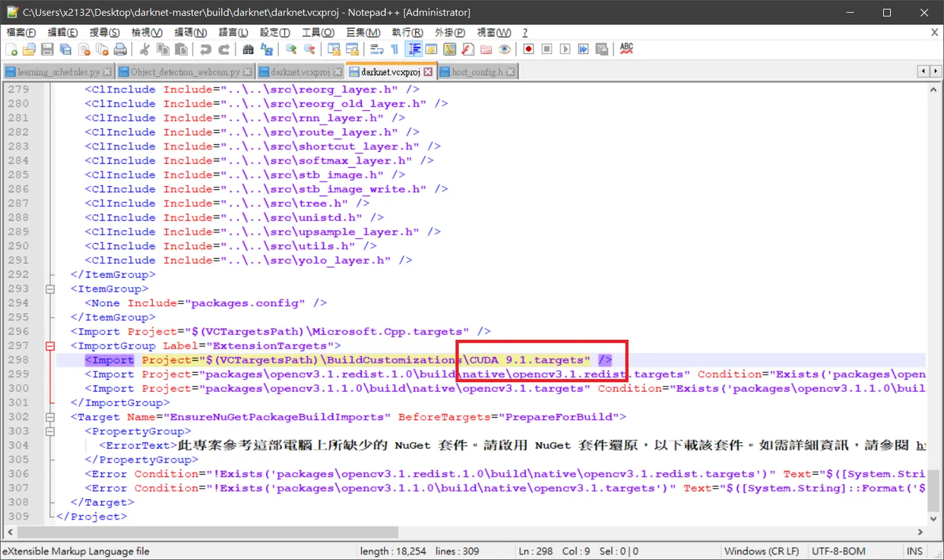Click the tab scroll right arrow button

[x=935, y=71]
